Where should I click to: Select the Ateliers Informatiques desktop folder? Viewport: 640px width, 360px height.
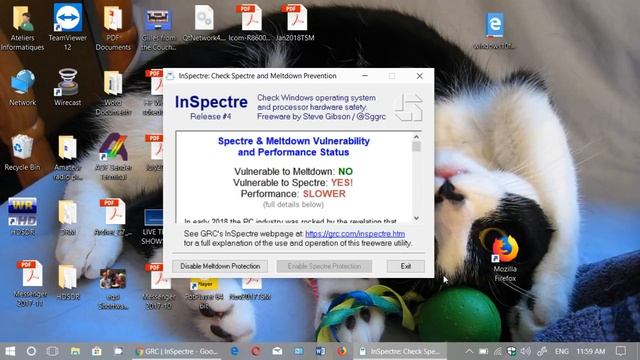pyautogui.click(x=22, y=29)
